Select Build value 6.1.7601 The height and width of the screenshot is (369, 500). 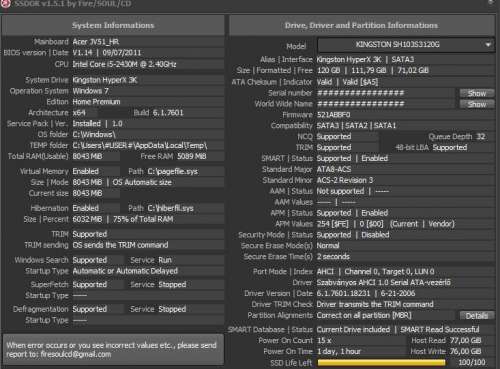click(168, 113)
